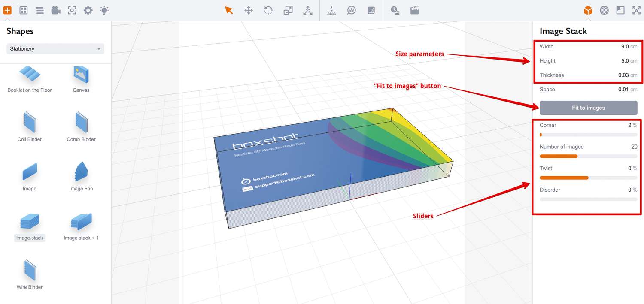
Task: Select the orange arrow selection tool
Action: tap(229, 10)
